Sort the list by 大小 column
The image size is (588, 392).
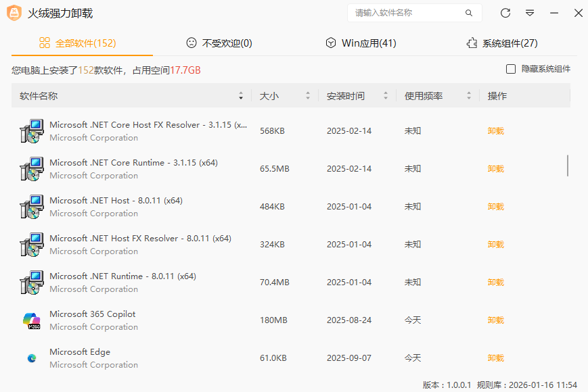point(308,96)
